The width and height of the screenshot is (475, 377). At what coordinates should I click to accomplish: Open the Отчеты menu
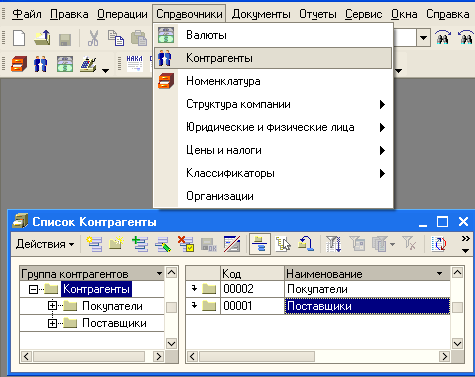pyautogui.click(x=318, y=14)
